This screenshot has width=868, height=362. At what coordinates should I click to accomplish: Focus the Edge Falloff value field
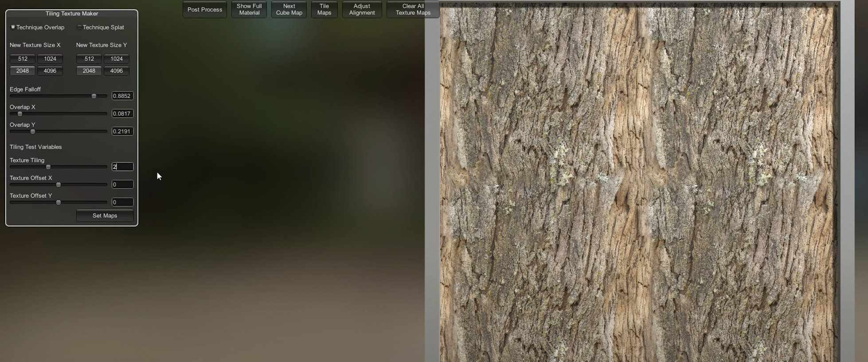(x=122, y=96)
